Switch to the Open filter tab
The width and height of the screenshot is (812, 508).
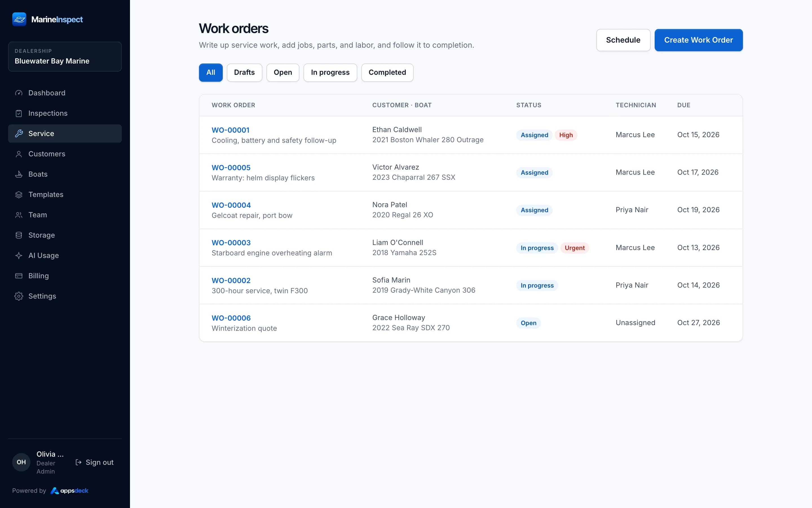coord(283,73)
